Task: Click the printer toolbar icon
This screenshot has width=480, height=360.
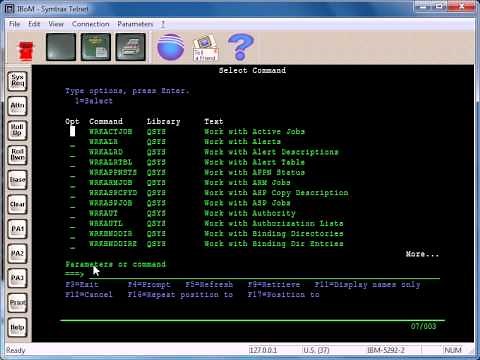Action: [x=131, y=47]
